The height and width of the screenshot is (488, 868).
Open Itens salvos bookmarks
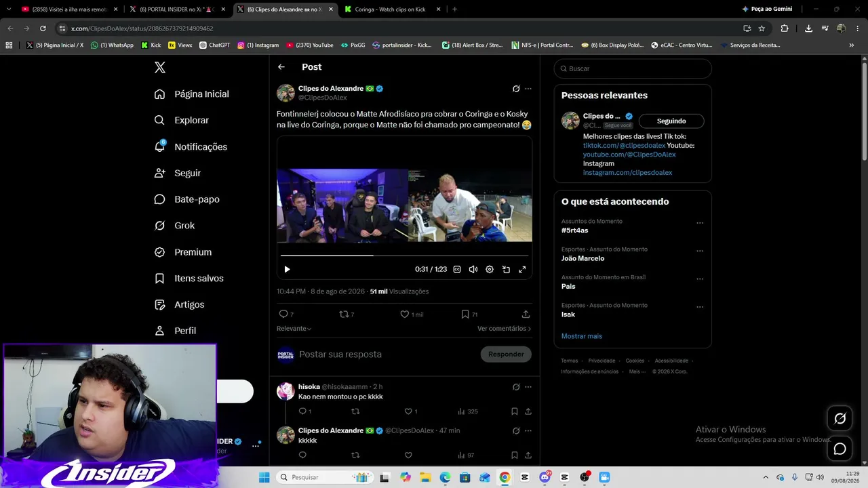pos(189,279)
